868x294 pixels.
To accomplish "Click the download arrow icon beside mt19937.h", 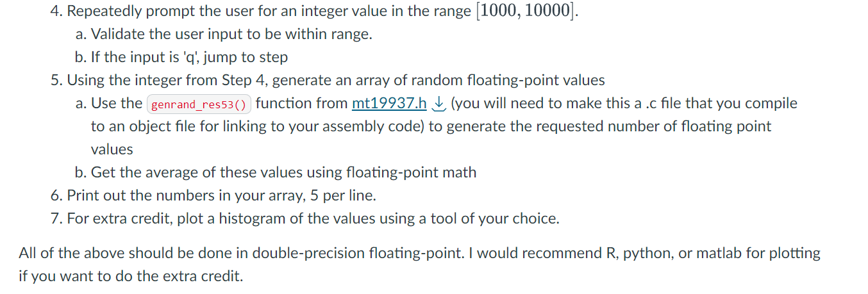I will pos(438,103).
